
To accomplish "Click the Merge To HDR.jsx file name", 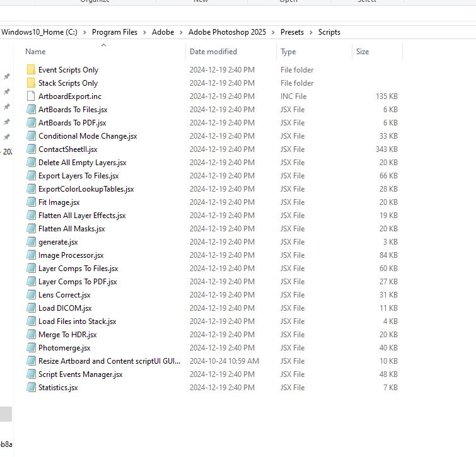I will coord(67,335).
